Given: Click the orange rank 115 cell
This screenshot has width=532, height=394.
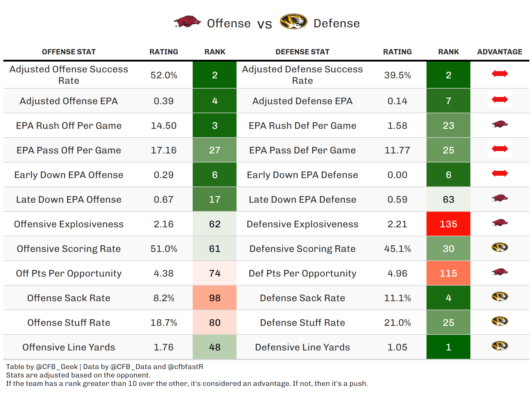Looking at the screenshot, I should point(448,273).
